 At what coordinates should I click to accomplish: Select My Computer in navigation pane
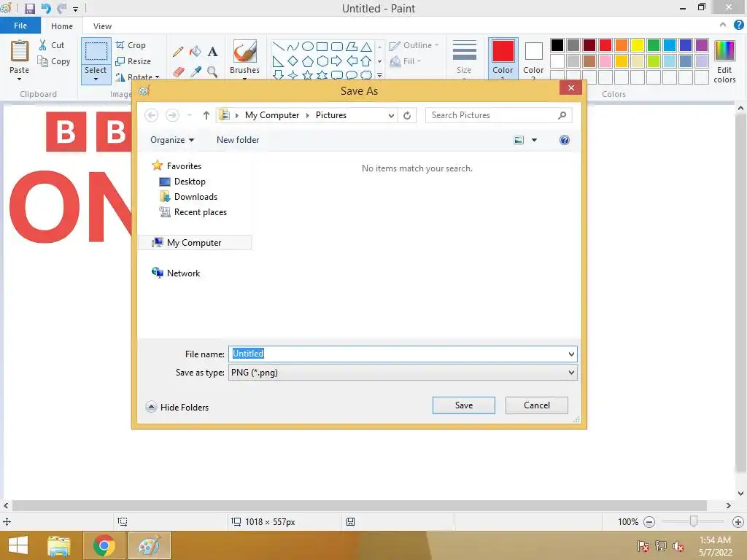pyautogui.click(x=194, y=243)
